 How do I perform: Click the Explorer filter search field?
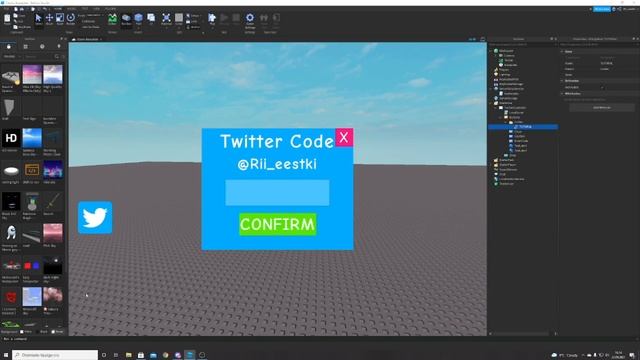click(x=522, y=44)
